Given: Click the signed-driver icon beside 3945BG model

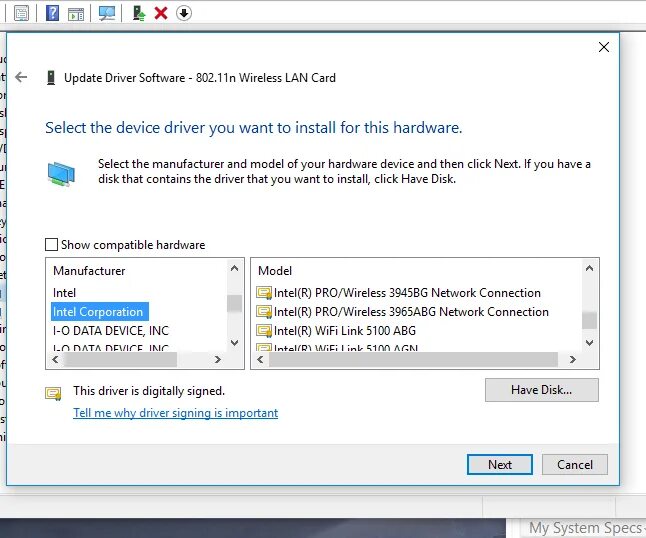Looking at the screenshot, I should coord(264,293).
